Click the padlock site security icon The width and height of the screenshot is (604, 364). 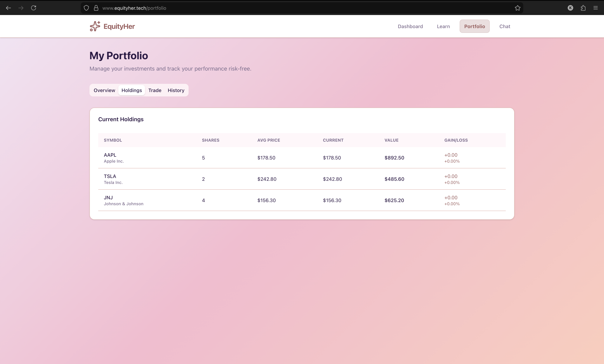click(96, 8)
